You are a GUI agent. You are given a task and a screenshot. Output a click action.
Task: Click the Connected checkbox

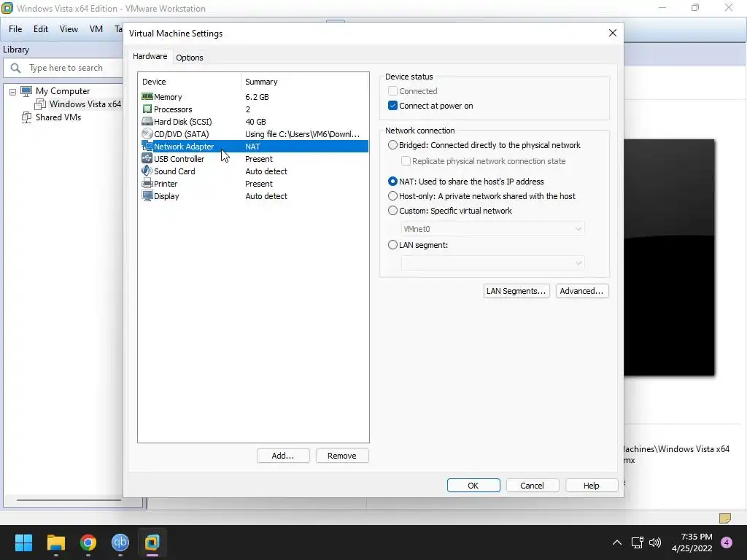point(392,91)
